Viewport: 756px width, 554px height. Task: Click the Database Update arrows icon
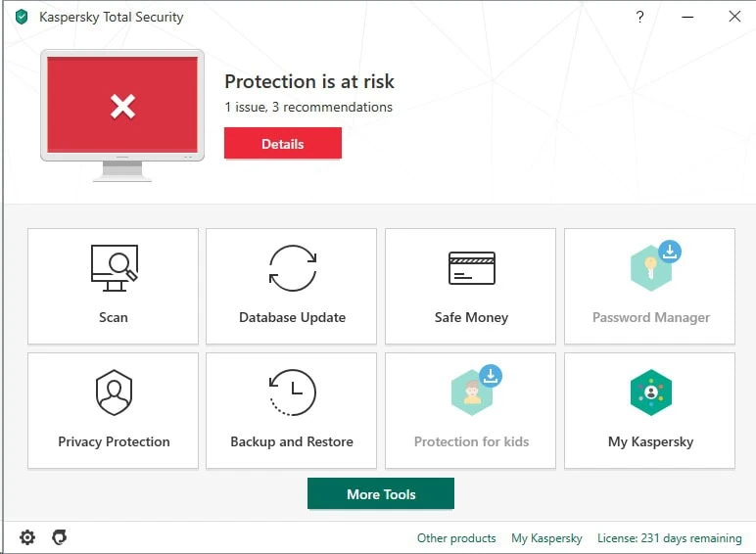(292, 267)
